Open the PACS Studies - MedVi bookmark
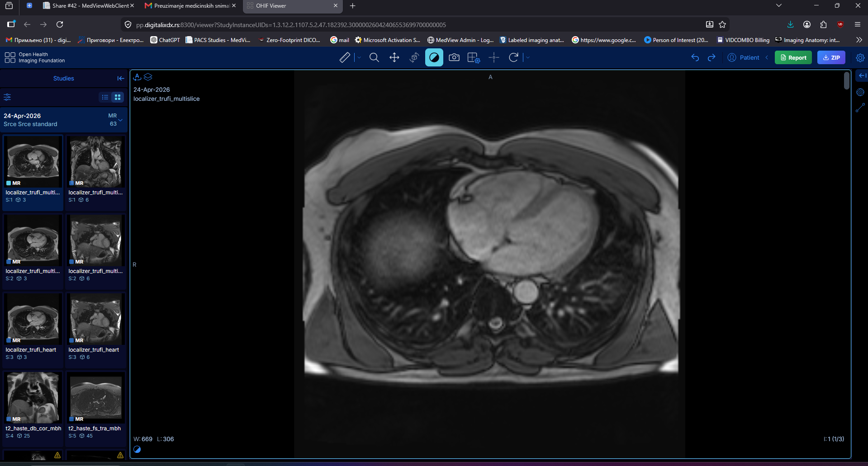This screenshot has height=466, width=868. pyautogui.click(x=218, y=40)
